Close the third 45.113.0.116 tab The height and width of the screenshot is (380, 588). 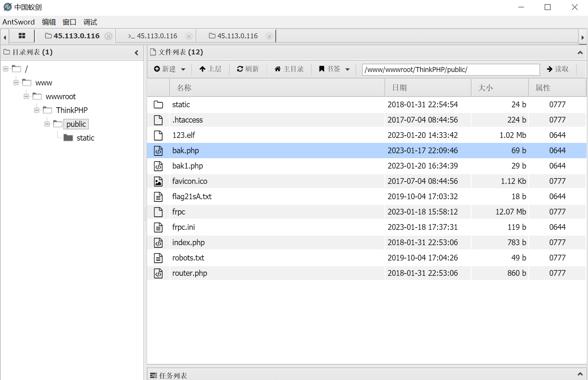click(269, 36)
